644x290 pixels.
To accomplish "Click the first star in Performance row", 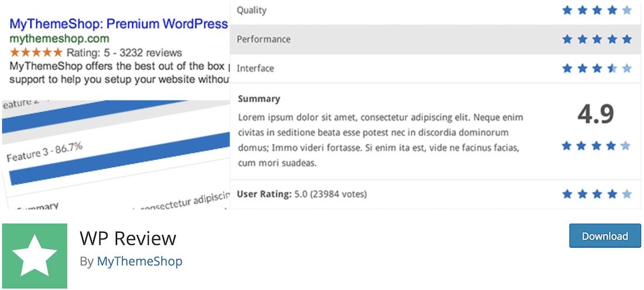I will [x=567, y=39].
